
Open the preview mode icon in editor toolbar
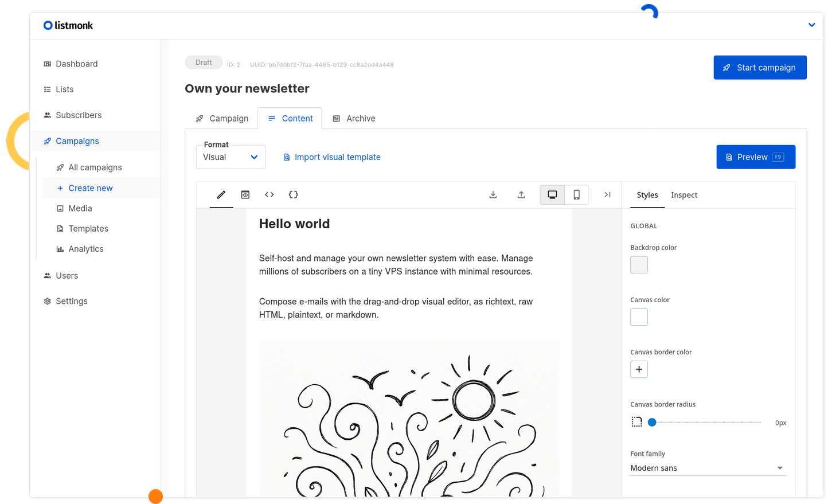[245, 195]
